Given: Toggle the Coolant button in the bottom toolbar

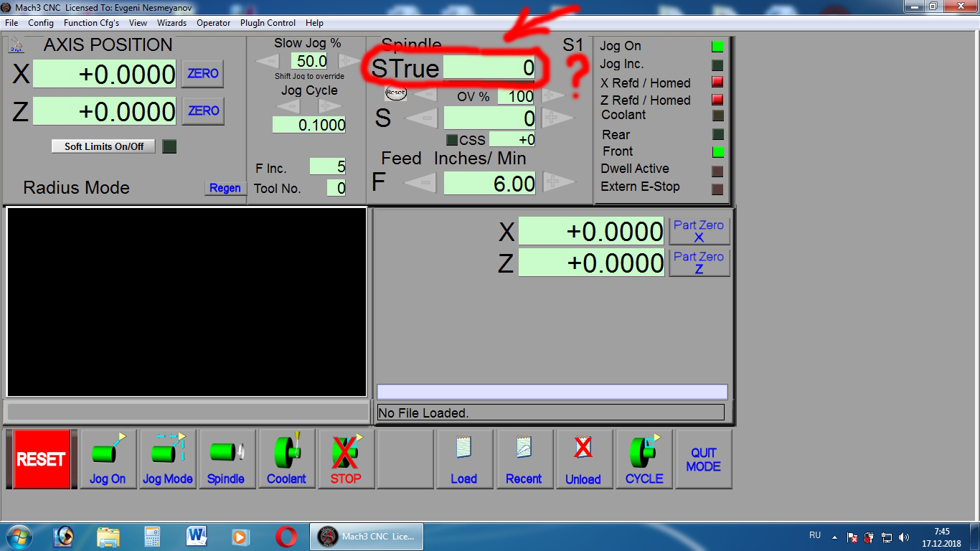Looking at the screenshot, I should coord(286,459).
